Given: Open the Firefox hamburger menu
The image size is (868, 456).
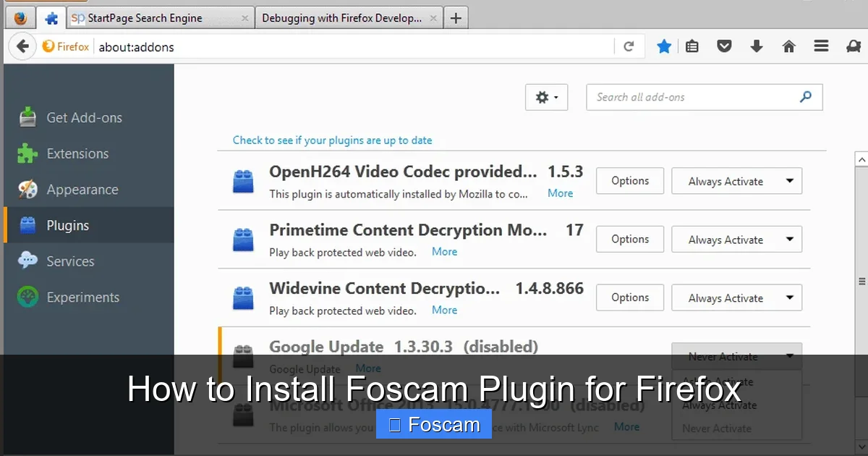Looking at the screenshot, I should [x=821, y=46].
